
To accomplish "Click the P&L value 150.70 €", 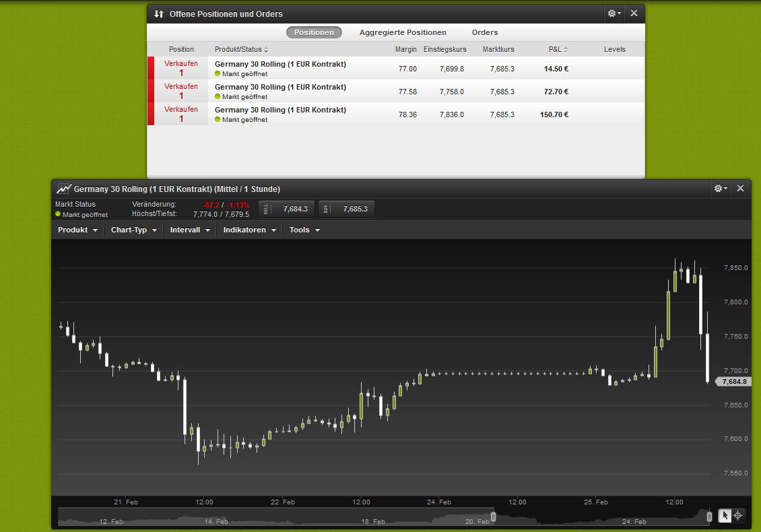I will point(554,114).
